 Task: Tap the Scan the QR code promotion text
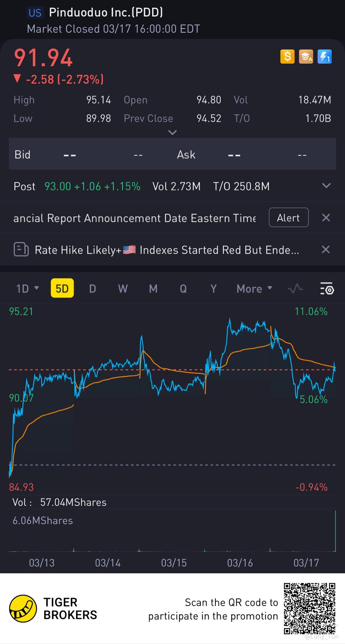click(x=213, y=609)
